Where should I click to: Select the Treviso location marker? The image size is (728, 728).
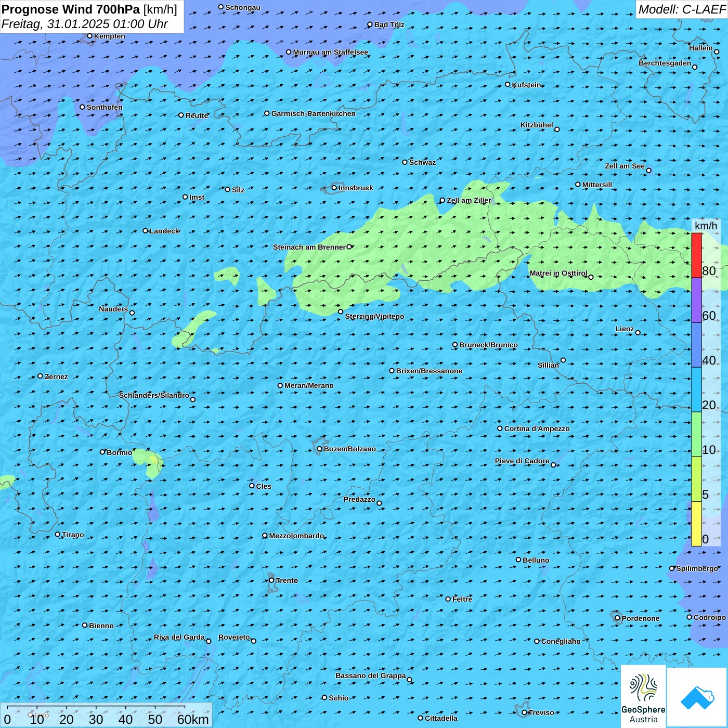(524, 712)
